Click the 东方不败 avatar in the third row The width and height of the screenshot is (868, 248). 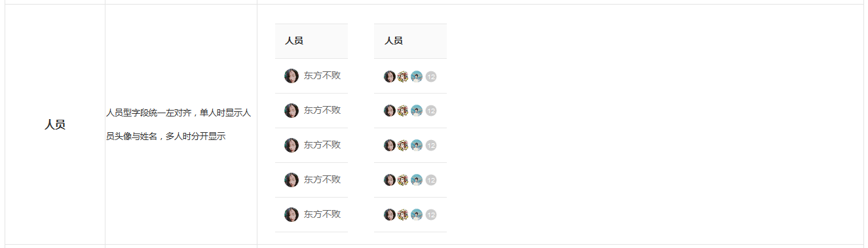(292, 145)
